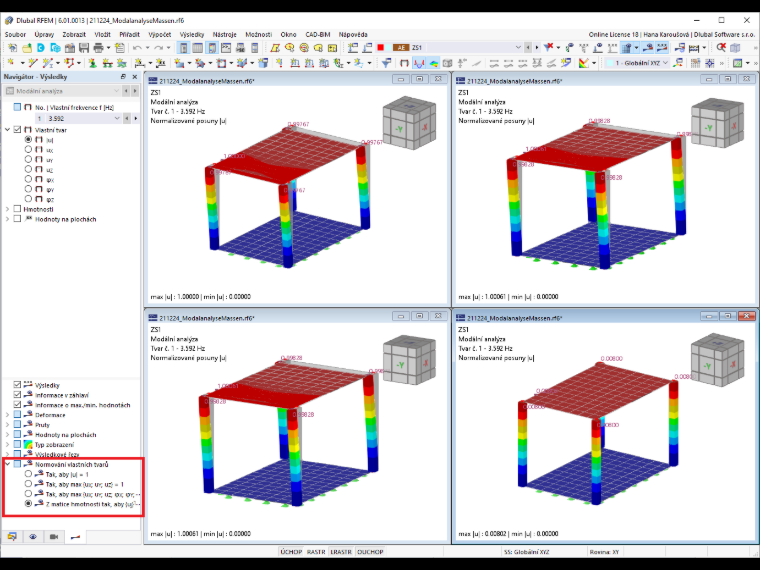760x570 pixels.
Task: Click the new document toolbar icon
Action: coord(12,48)
